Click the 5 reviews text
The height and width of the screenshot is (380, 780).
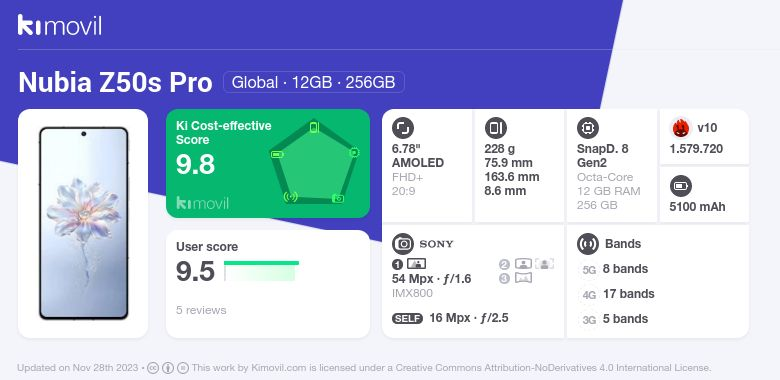point(201,310)
